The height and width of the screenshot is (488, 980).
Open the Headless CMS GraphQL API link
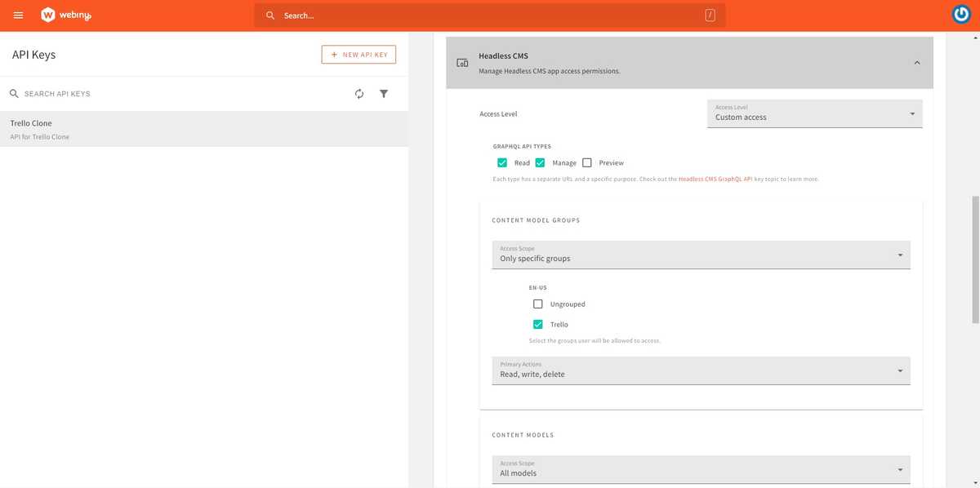click(715, 179)
